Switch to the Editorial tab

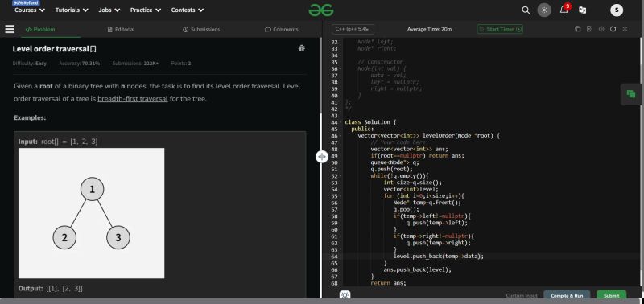point(122,30)
